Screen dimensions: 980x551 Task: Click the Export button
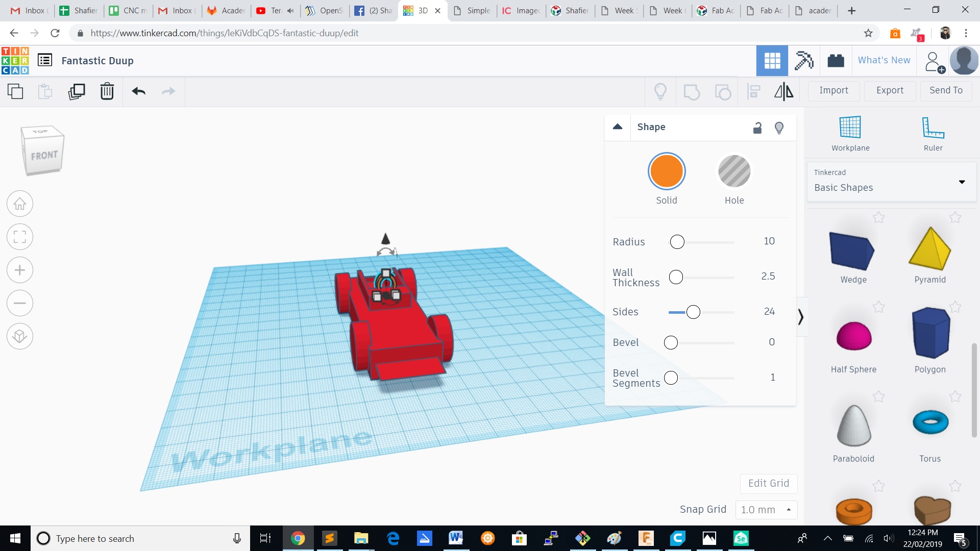(890, 90)
